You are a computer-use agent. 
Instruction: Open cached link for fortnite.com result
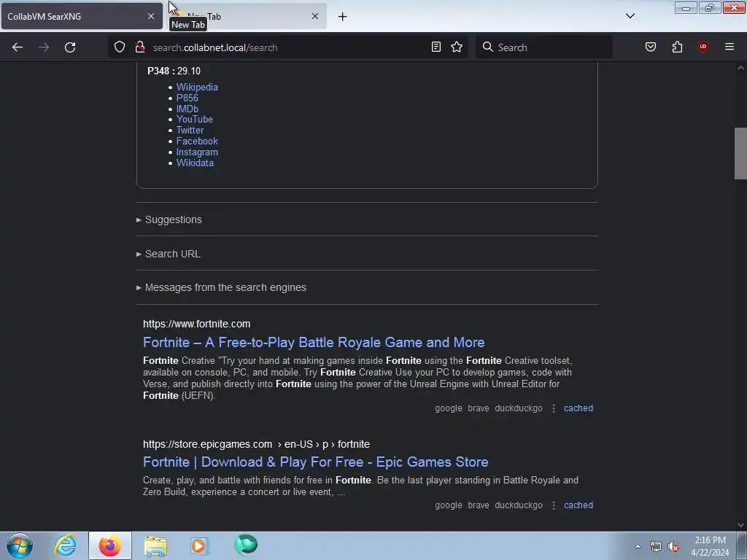[578, 408]
